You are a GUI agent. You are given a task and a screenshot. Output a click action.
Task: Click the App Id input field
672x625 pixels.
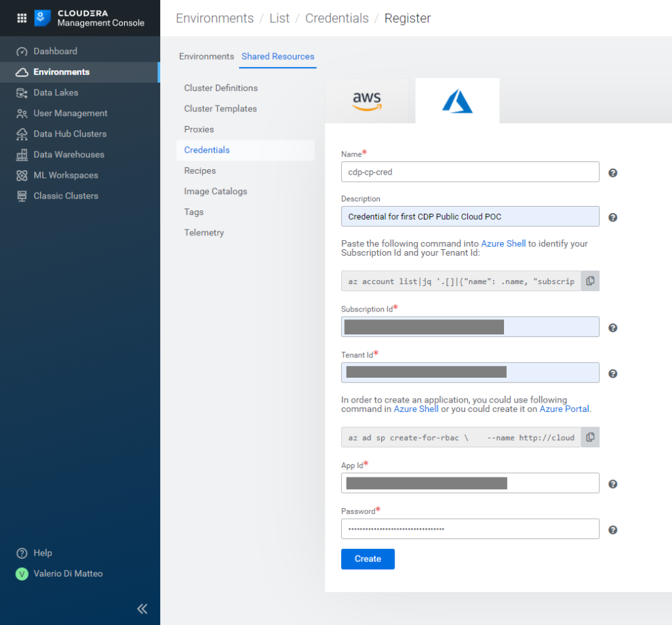pyautogui.click(x=470, y=483)
